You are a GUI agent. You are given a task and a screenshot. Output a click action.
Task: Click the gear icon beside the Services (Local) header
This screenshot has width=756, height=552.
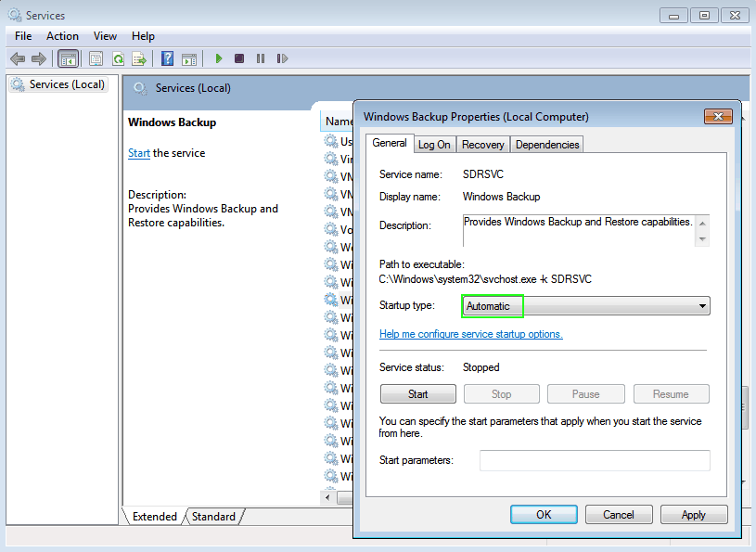[x=140, y=89]
